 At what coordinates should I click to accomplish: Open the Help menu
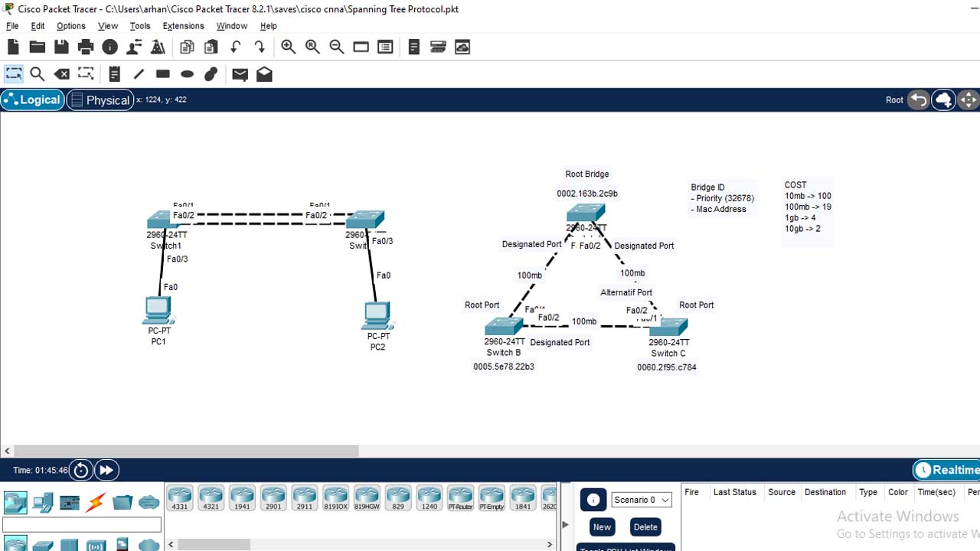coord(268,26)
